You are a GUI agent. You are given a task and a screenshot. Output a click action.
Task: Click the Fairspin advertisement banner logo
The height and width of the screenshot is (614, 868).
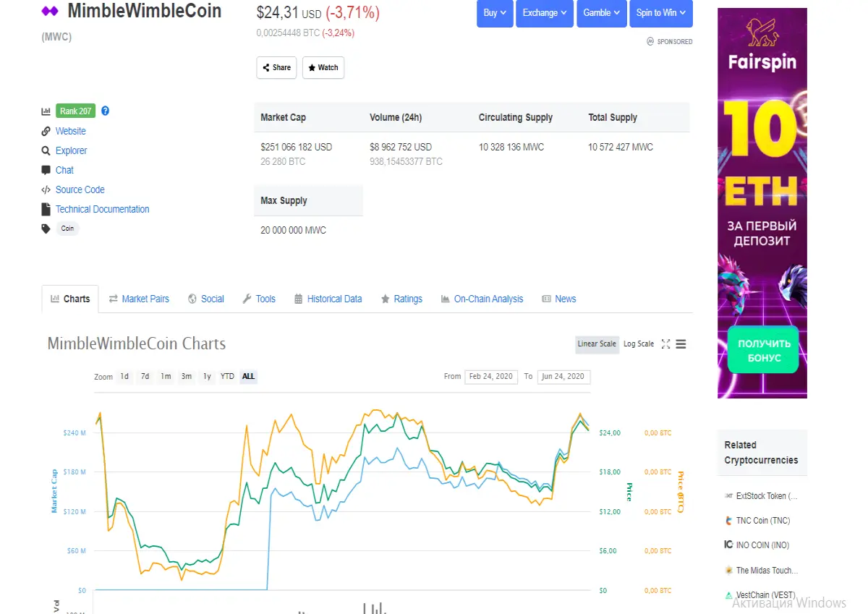[762, 46]
